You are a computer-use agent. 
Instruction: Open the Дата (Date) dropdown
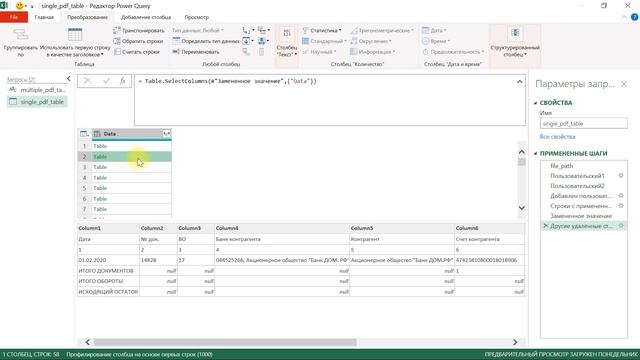click(434, 30)
